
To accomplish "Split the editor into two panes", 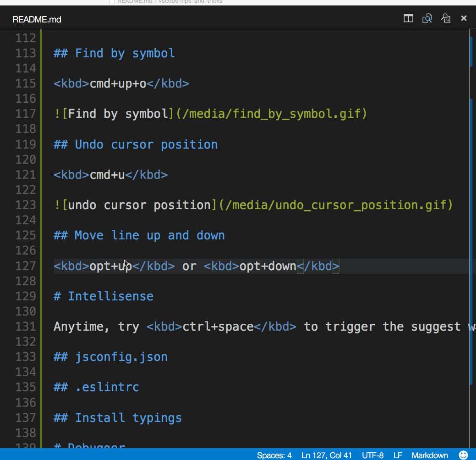I will coord(408,18).
